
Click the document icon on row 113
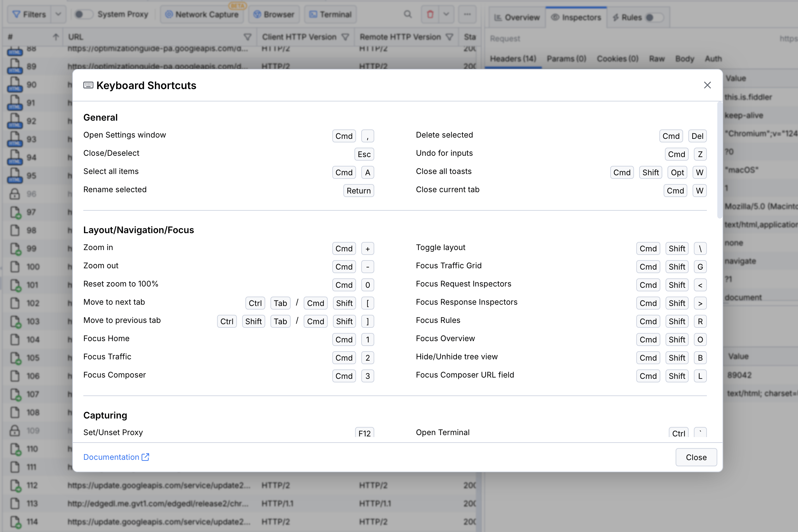point(15,503)
